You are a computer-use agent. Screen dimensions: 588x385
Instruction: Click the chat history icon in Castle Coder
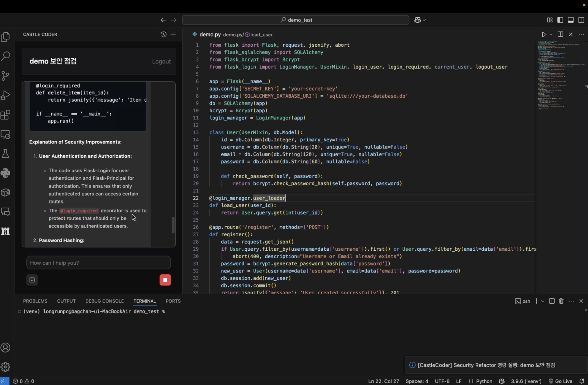[163, 34]
